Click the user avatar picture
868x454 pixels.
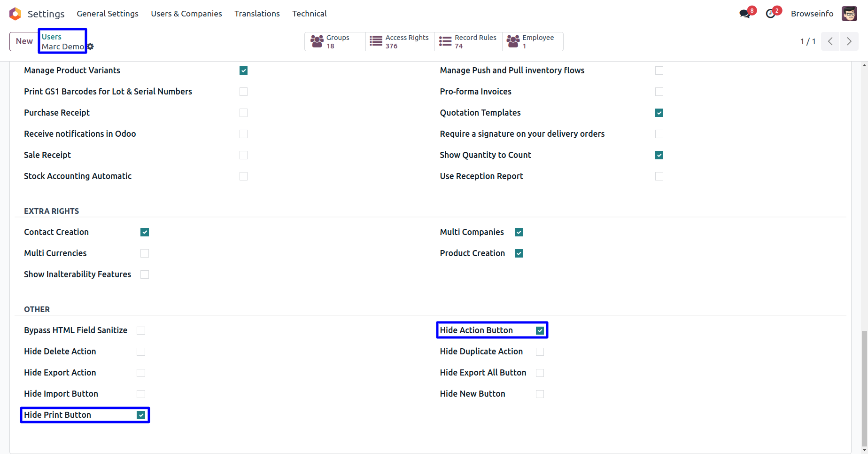[x=849, y=14]
